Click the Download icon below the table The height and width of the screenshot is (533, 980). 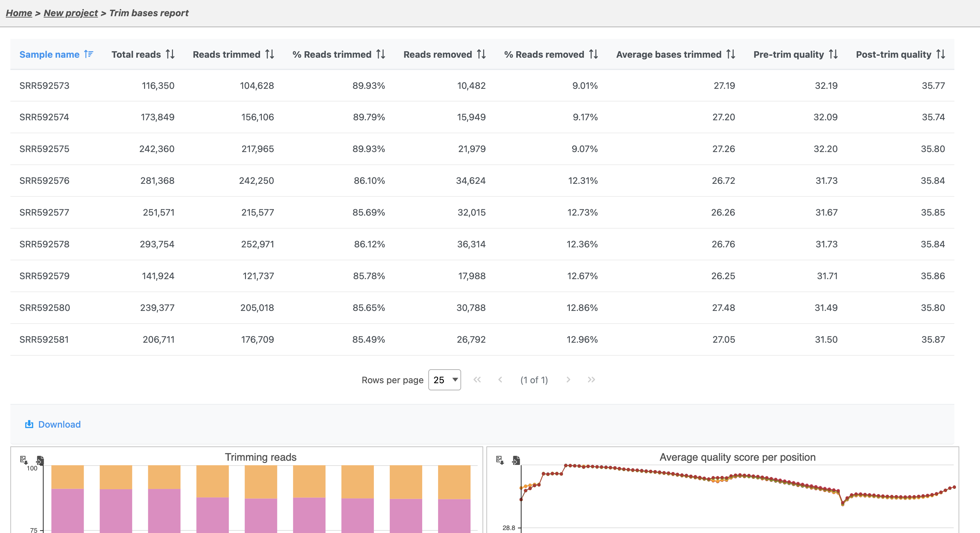[29, 424]
